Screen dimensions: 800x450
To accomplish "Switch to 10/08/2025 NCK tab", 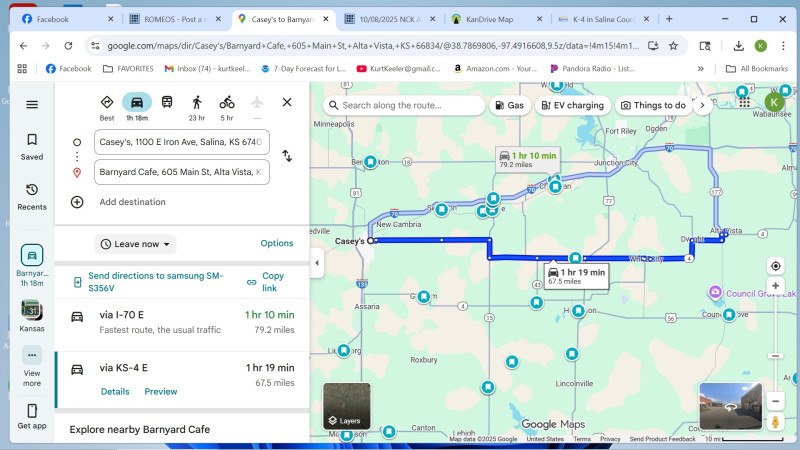I will [390, 19].
